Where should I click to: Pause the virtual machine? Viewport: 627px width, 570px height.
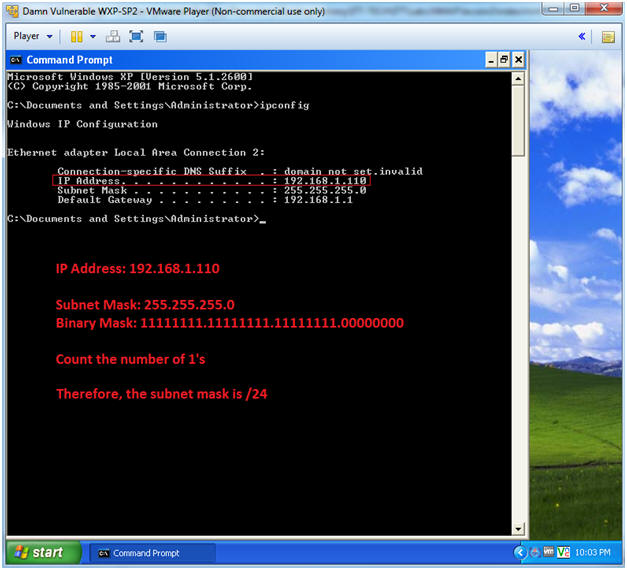76,37
